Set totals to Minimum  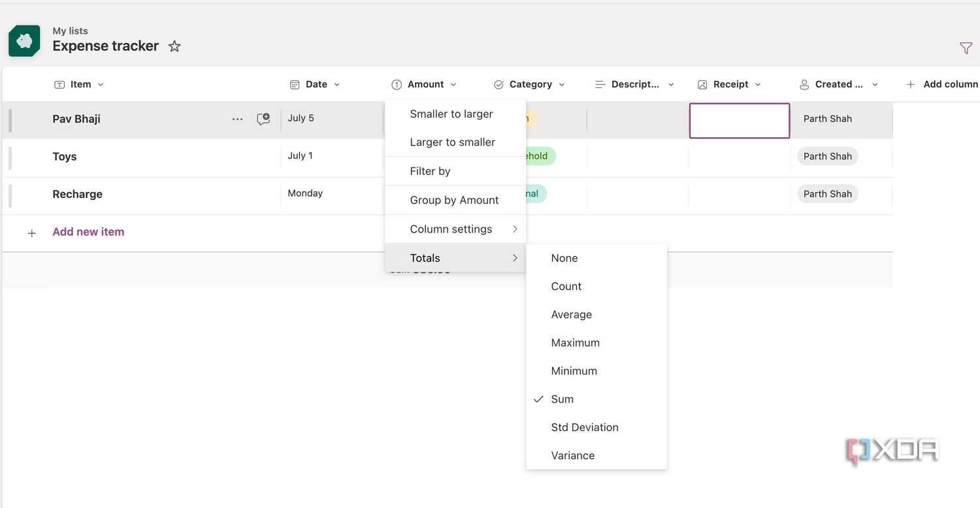click(596, 371)
